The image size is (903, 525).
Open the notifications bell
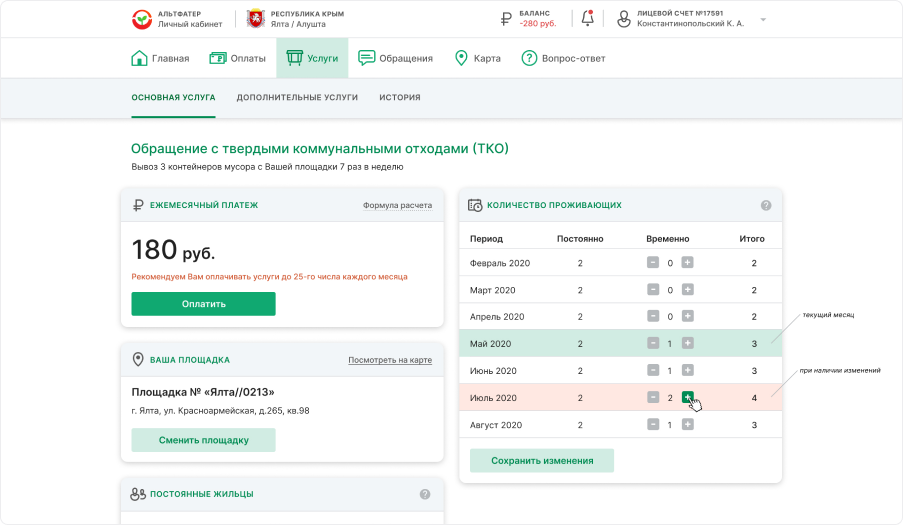coord(587,18)
